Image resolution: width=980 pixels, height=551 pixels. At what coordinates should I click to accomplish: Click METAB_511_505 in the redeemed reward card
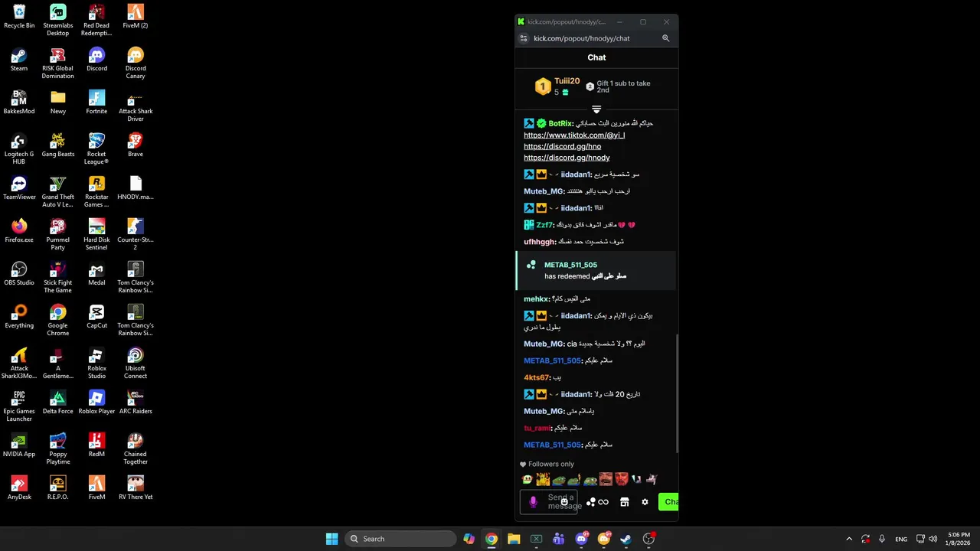(x=570, y=265)
